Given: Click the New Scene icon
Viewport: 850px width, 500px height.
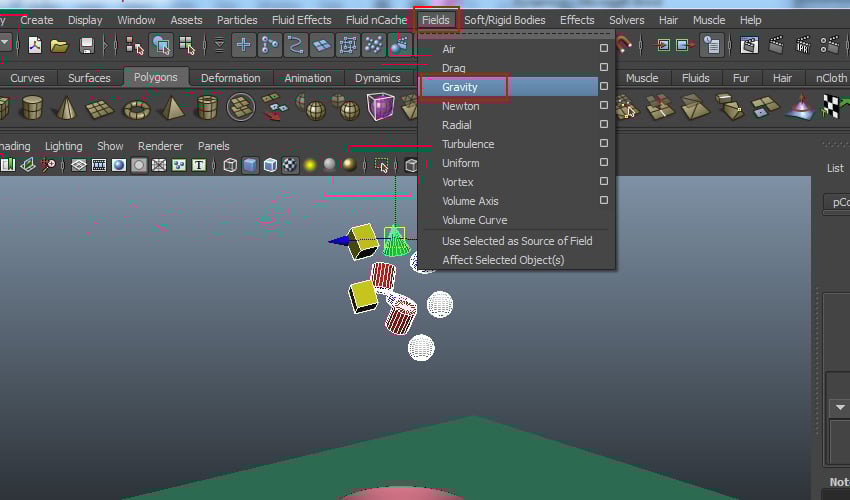Looking at the screenshot, I should 35,45.
